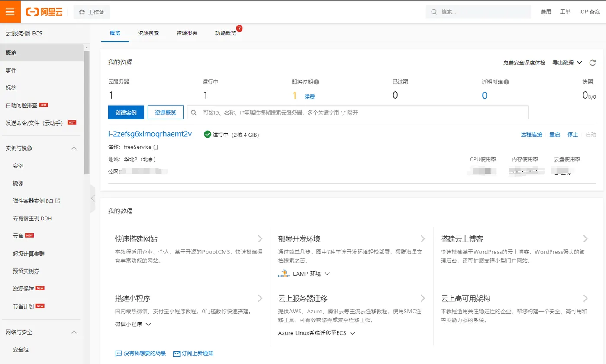Image resolution: width=606 pixels, height=364 pixels.
Task: Click the envelope icon by 订阅上新通知
Action: click(x=176, y=354)
